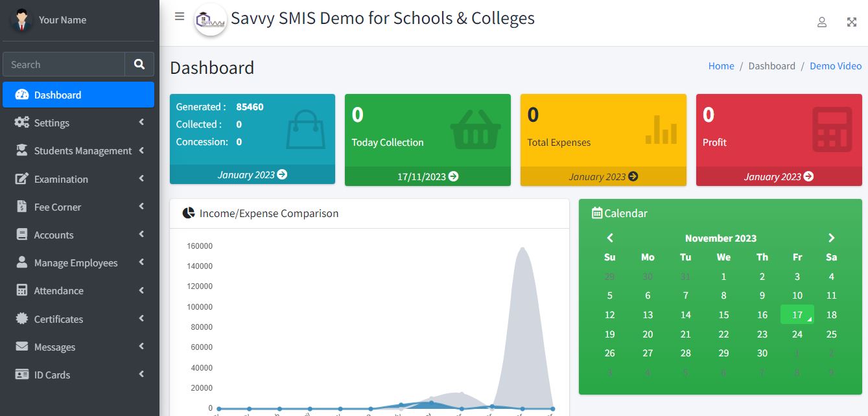Screen dimensions: 868x416
Task: Open the Fee Corner sidebar item
Action: tap(78, 207)
